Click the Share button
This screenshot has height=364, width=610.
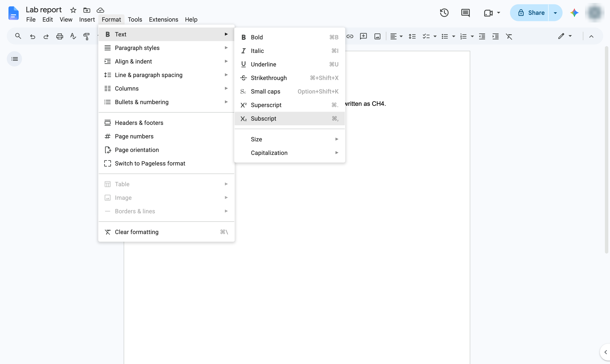(529, 13)
